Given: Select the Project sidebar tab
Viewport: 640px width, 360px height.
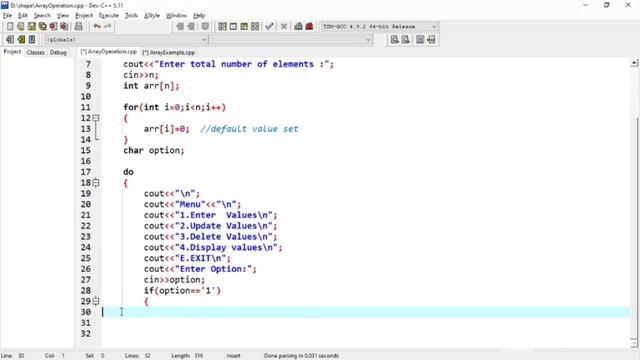Looking at the screenshot, I should pyautogui.click(x=12, y=52).
